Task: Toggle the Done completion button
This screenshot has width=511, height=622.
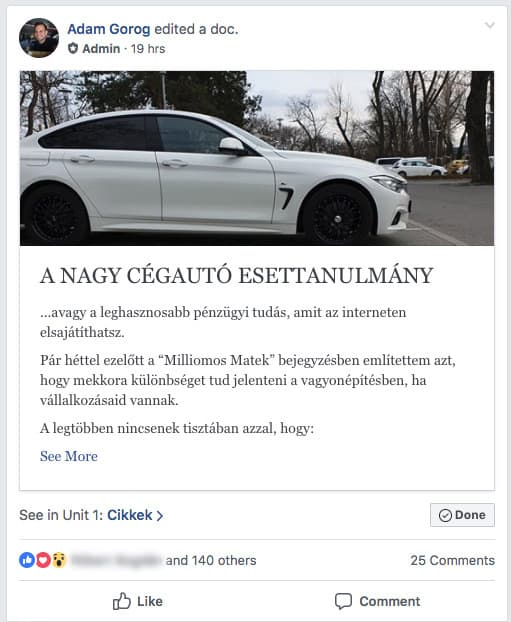Action: 462,515
